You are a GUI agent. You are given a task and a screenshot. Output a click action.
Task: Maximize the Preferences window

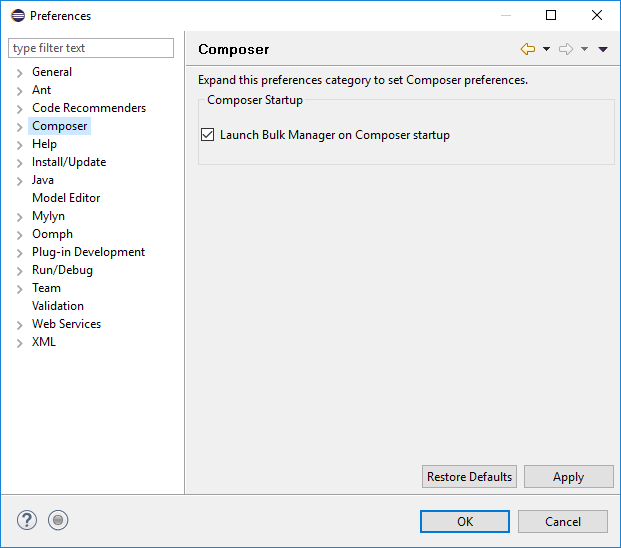pos(551,15)
